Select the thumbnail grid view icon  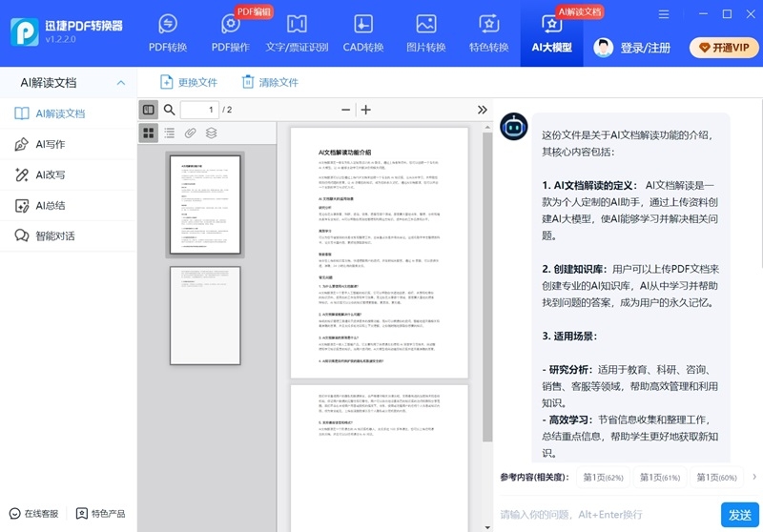pyautogui.click(x=149, y=133)
